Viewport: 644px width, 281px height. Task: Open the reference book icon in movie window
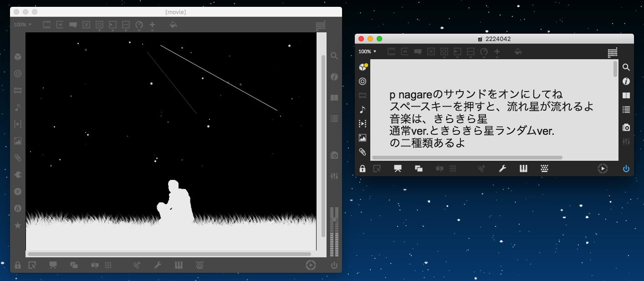click(x=334, y=98)
